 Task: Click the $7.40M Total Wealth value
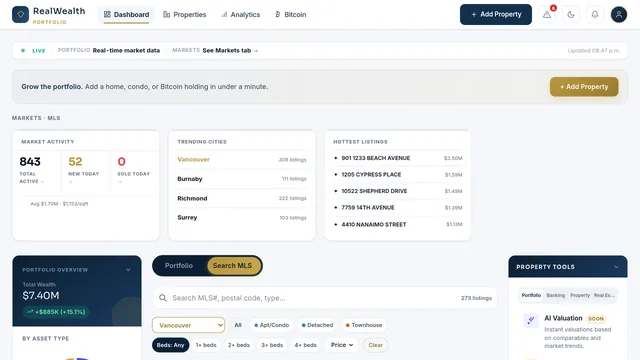click(41, 296)
